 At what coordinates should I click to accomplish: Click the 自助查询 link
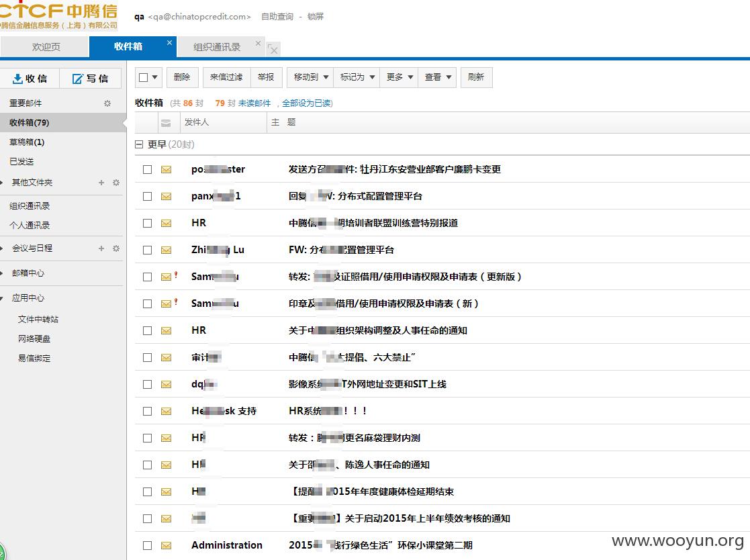[x=277, y=17]
